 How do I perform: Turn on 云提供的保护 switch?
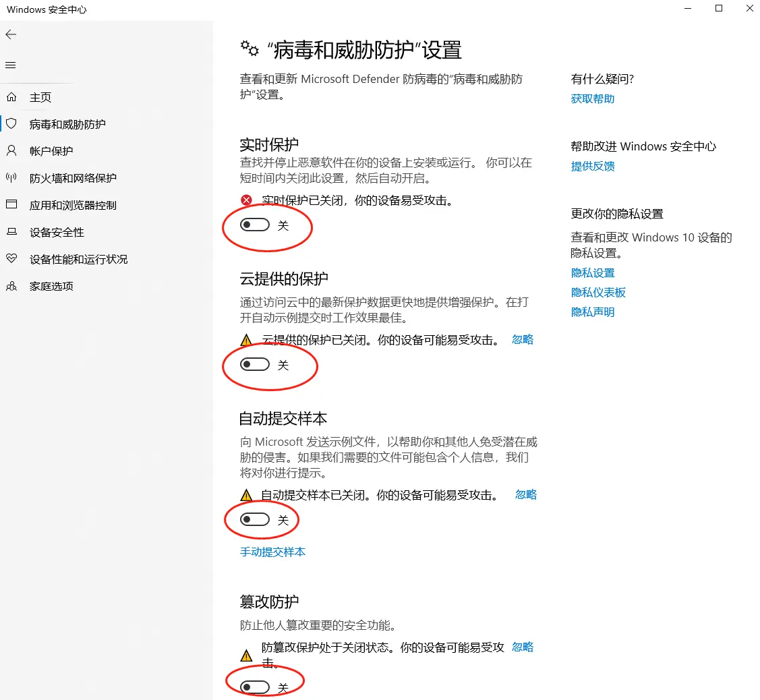click(257, 364)
